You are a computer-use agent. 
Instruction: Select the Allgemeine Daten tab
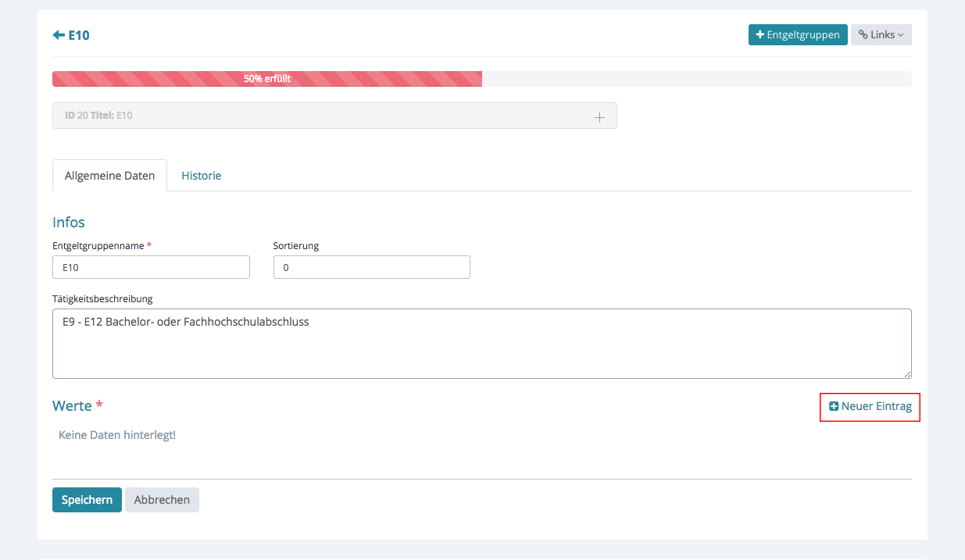click(x=109, y=176)
